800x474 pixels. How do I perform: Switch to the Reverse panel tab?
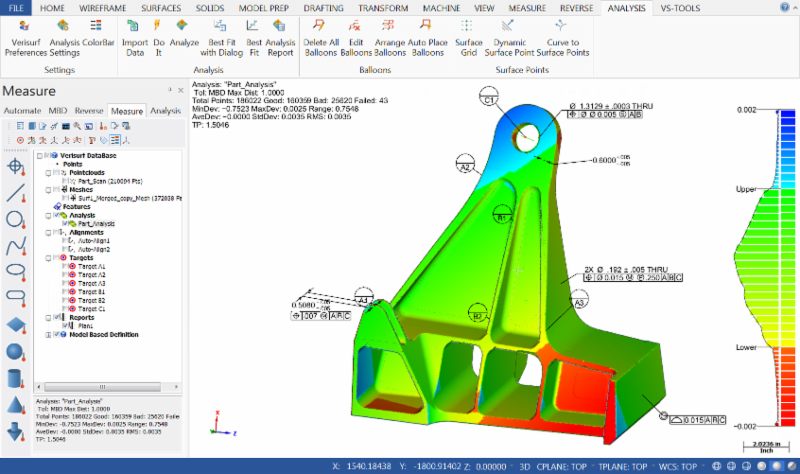(x=89, y=110)
